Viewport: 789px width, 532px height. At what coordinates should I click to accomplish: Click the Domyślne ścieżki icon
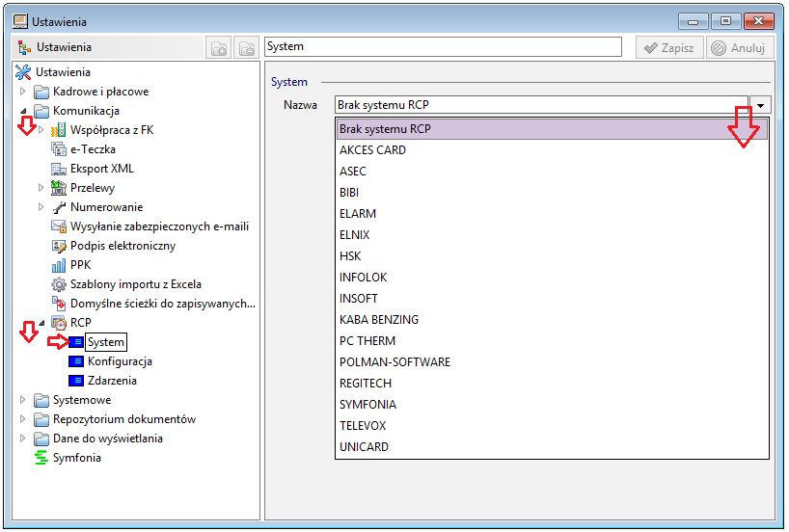[x=59, y=304]
